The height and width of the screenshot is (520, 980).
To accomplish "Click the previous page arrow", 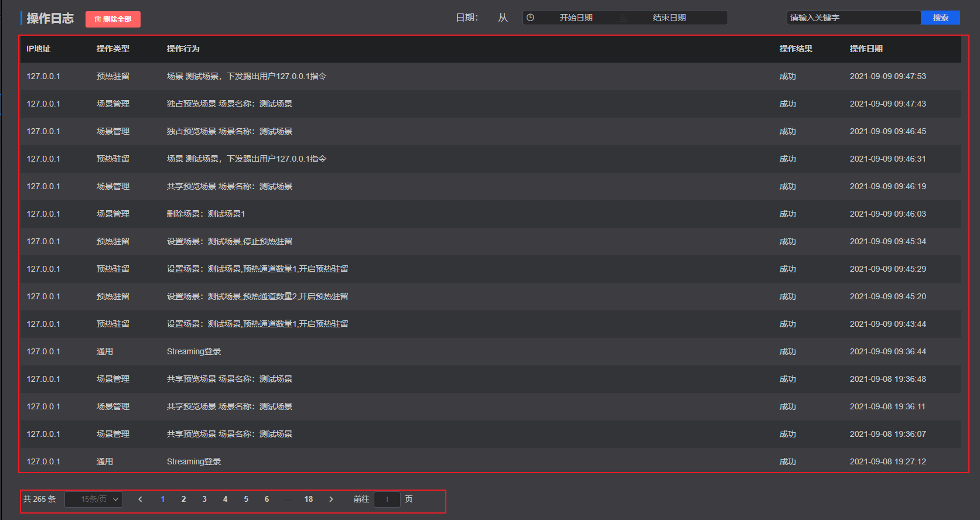I will click(x=140, y=500).
